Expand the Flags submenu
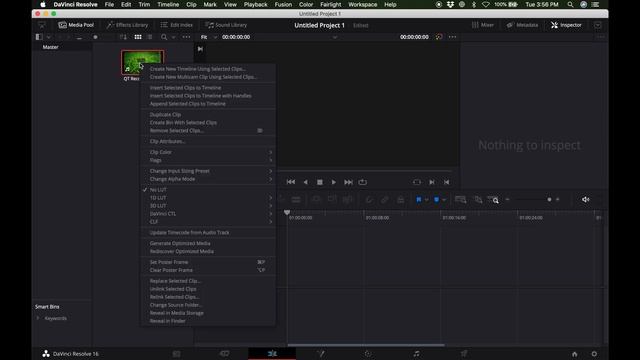640x360 pixels. point(208,160)
